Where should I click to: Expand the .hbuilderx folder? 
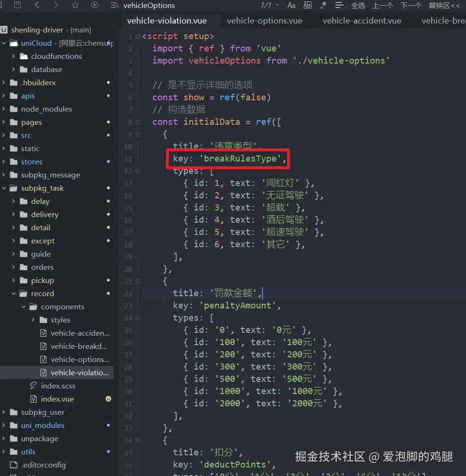[x=4, y=82]
